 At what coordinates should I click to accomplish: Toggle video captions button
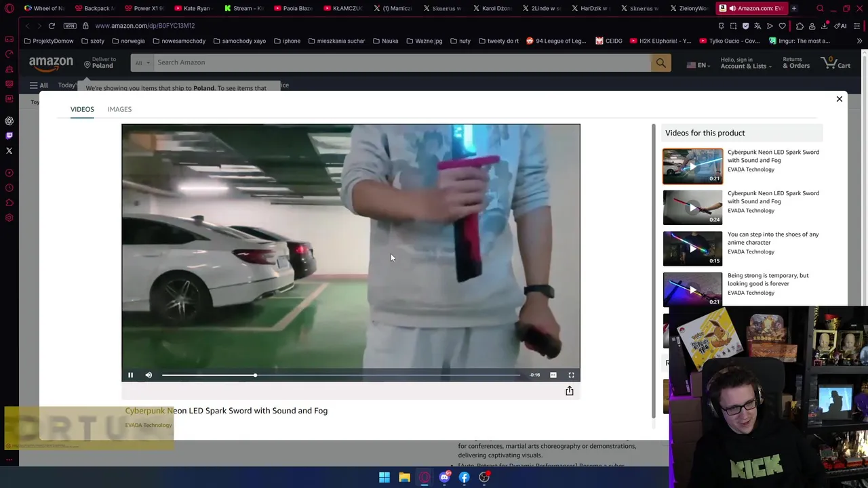[x=553, y=375]
